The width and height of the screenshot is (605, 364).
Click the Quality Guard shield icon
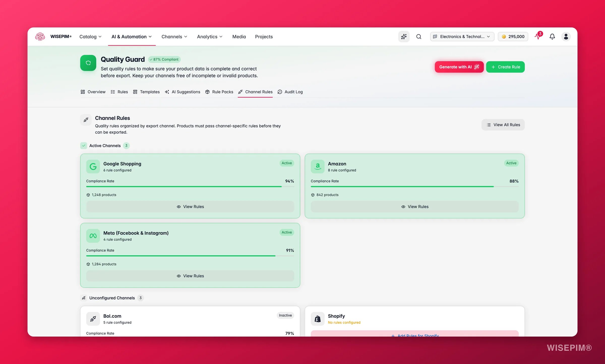[x=88, y=63]
